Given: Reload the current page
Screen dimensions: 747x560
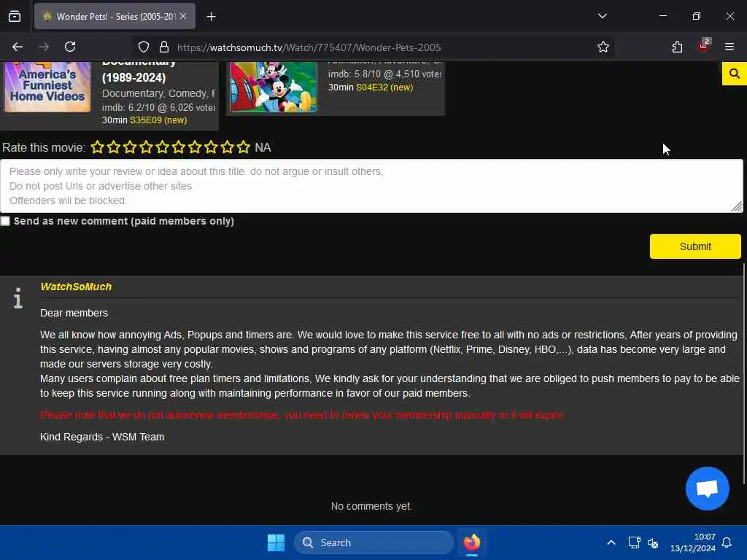Looking at the screenshot, I should pos(70,47).
